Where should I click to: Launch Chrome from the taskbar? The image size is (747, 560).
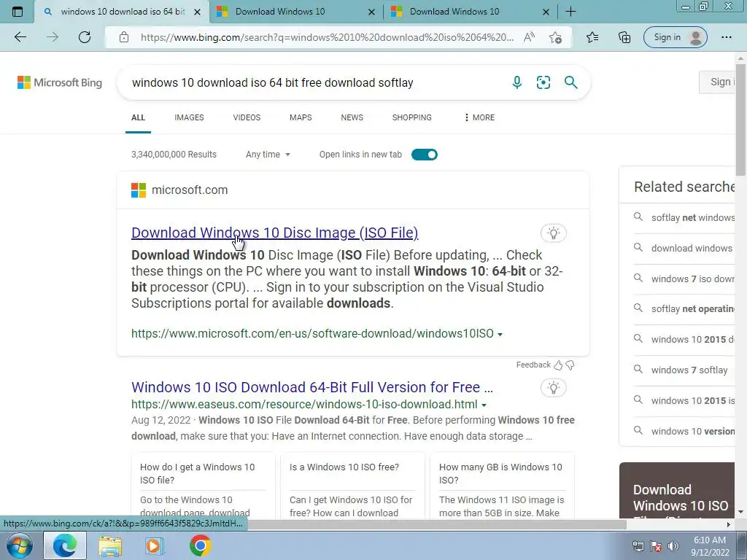pos(200,545)
